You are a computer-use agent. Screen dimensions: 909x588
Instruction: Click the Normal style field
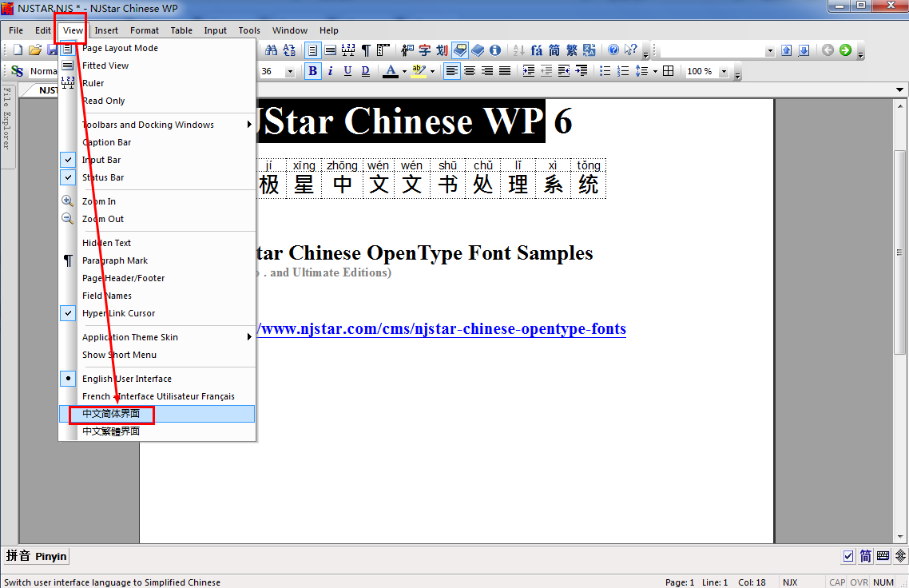[43, 71]
